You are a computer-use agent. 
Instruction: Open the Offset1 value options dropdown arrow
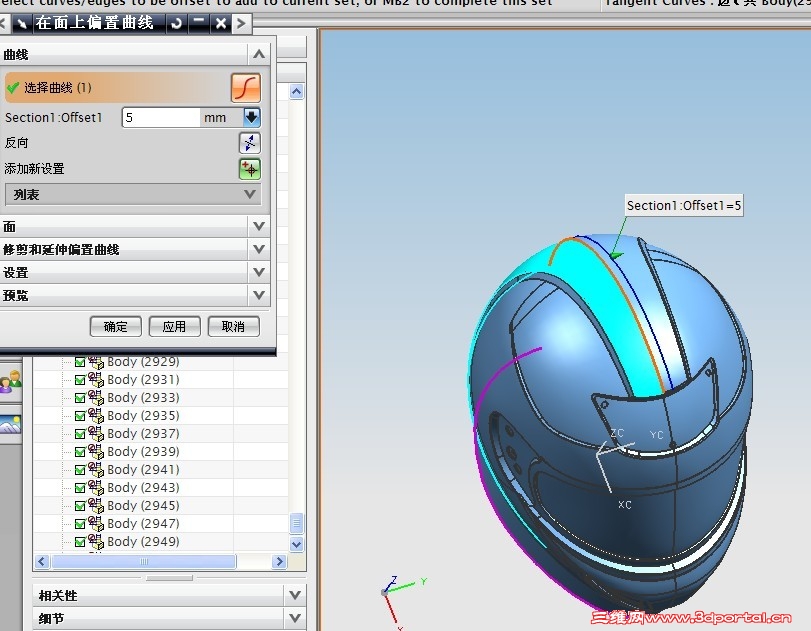(x=252, y=117)
